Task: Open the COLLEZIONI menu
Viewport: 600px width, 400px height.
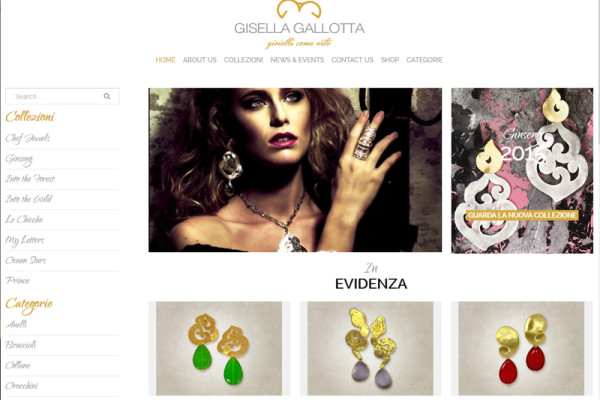Action: 243,60
